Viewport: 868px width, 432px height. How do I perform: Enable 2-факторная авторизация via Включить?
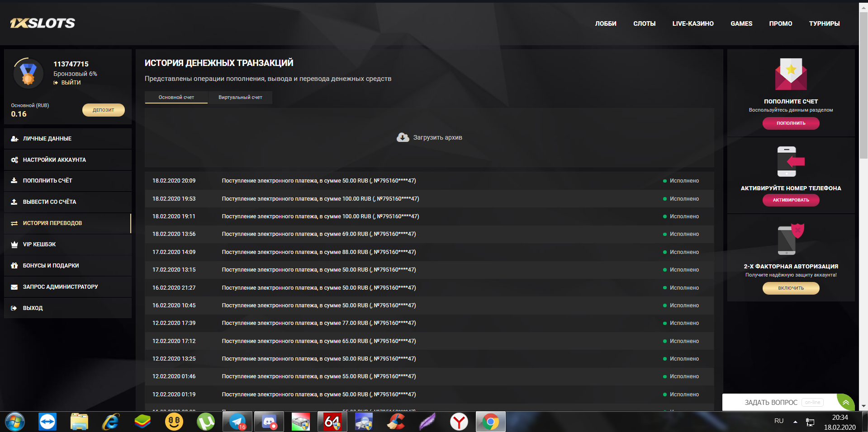[x=791, y=288]
